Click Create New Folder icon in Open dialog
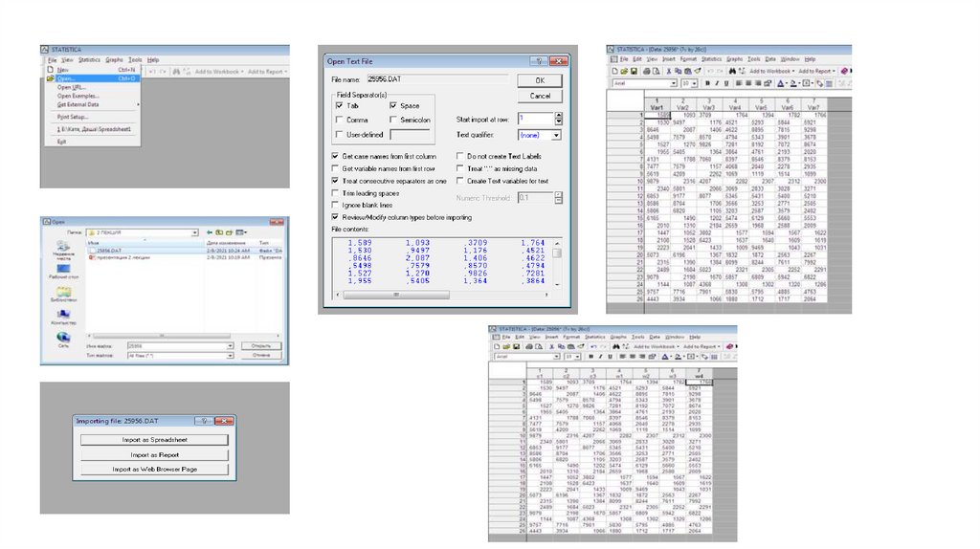 pyautogui.click(x=229, y=232)
